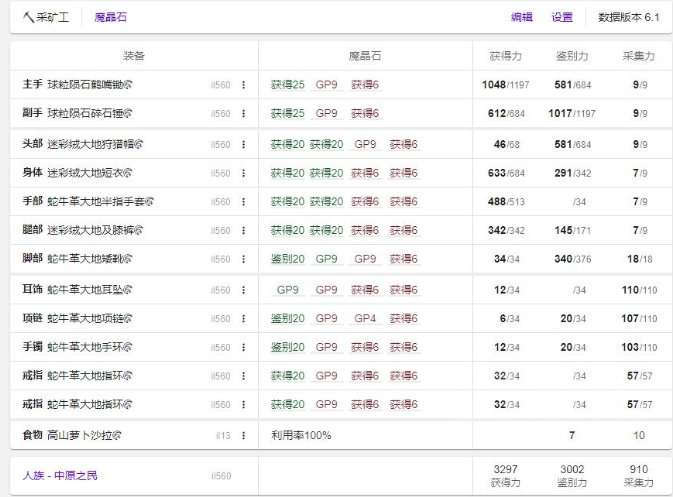Click the 鉴别力 column header
The image size is (673, 497).
point(572,56)
